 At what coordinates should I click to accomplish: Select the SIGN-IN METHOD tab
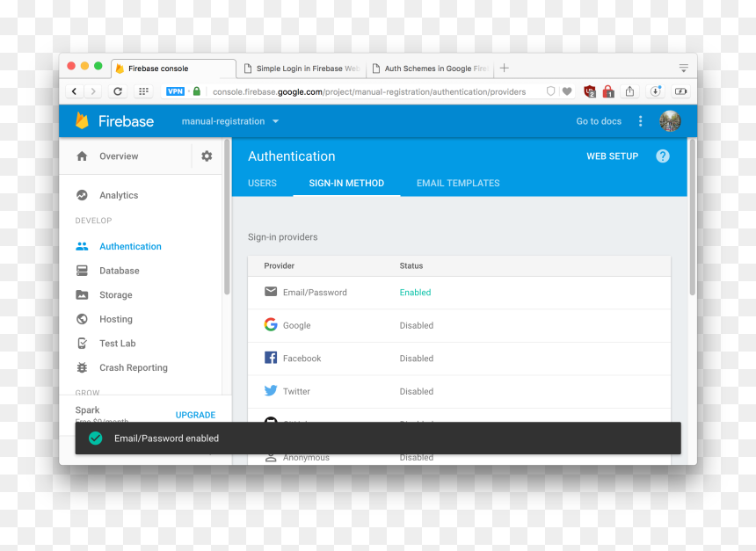[x=346, y=183]
